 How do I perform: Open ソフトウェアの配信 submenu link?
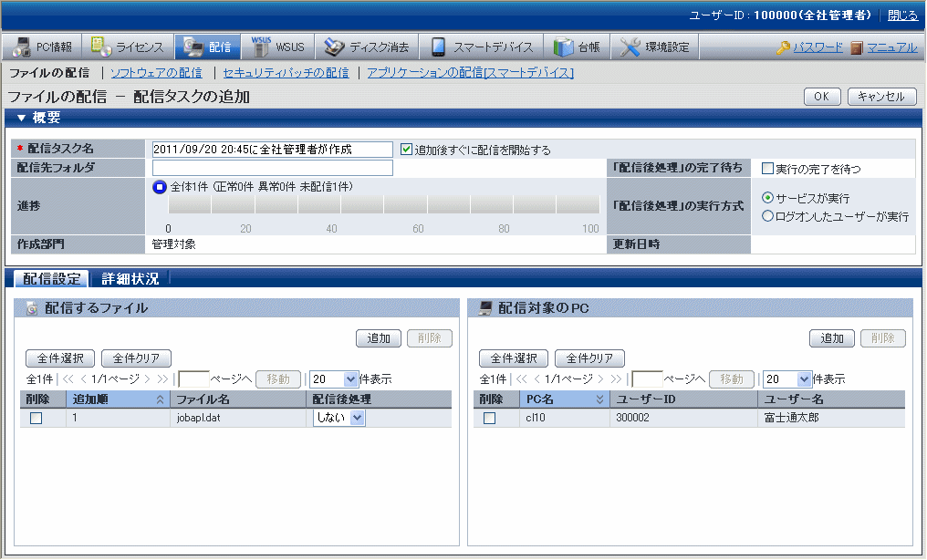point(156,72)
